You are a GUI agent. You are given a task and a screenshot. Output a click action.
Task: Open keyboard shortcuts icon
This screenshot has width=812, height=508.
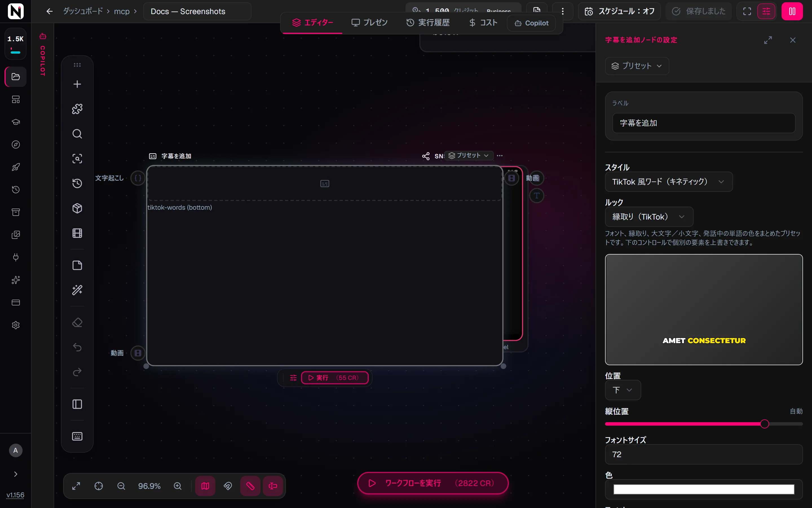(77, 436)
